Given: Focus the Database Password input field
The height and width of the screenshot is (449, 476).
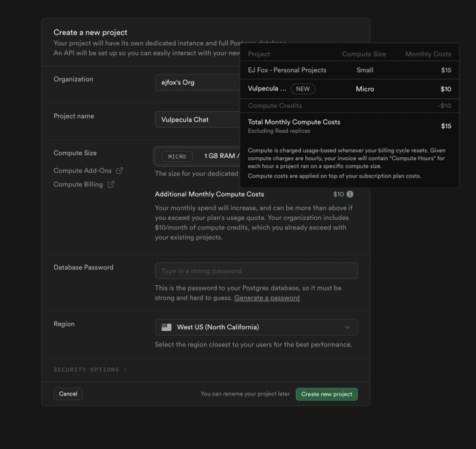Looking at the screenshot, I should click(x=256, y=271).
